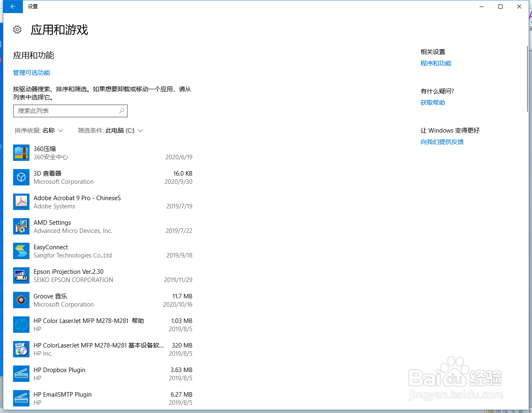The height and width of the screenshot is (413, 532).
Task: Click the 2020/6/19 install date
Action: 179,157
